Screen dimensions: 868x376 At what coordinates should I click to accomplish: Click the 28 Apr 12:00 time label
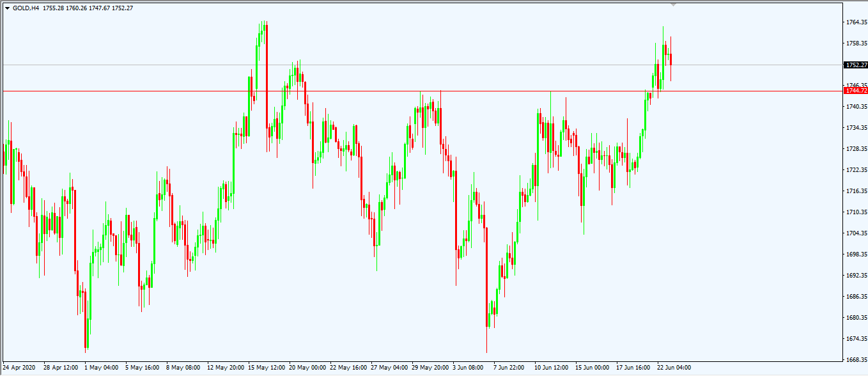click(x=61, y=368)
